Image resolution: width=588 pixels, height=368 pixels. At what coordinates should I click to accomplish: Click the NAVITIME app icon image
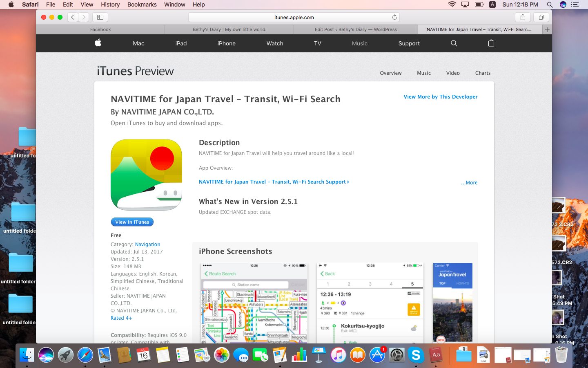(146, 175)
